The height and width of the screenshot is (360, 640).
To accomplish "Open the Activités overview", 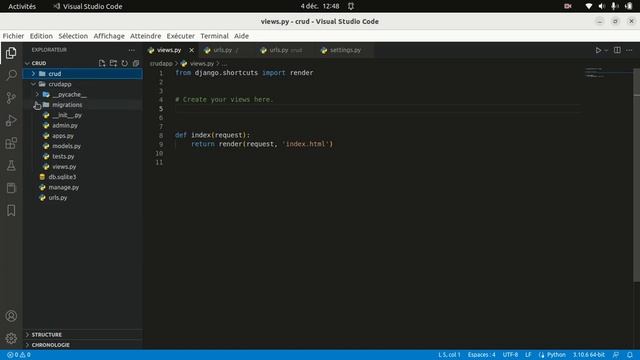I will [x=22, y=6].
